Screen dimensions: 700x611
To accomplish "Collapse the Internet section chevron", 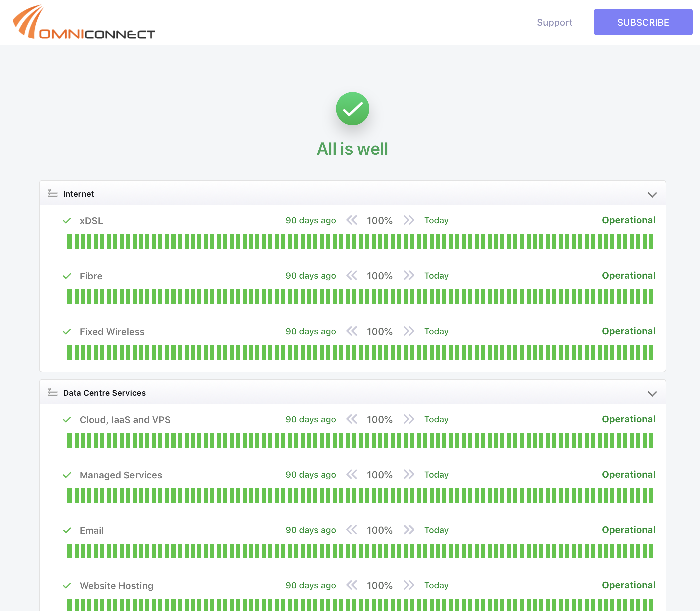I will [x=652, y=195].
